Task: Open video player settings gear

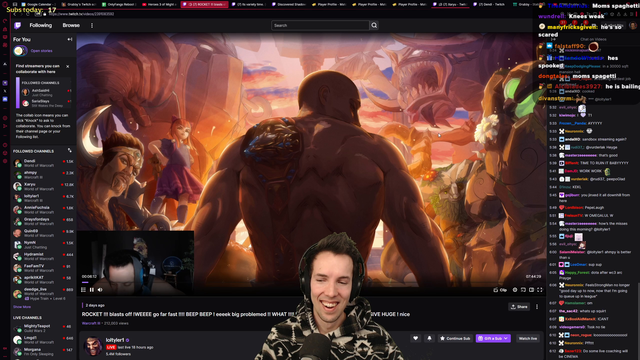Action: tap(515, 290)
